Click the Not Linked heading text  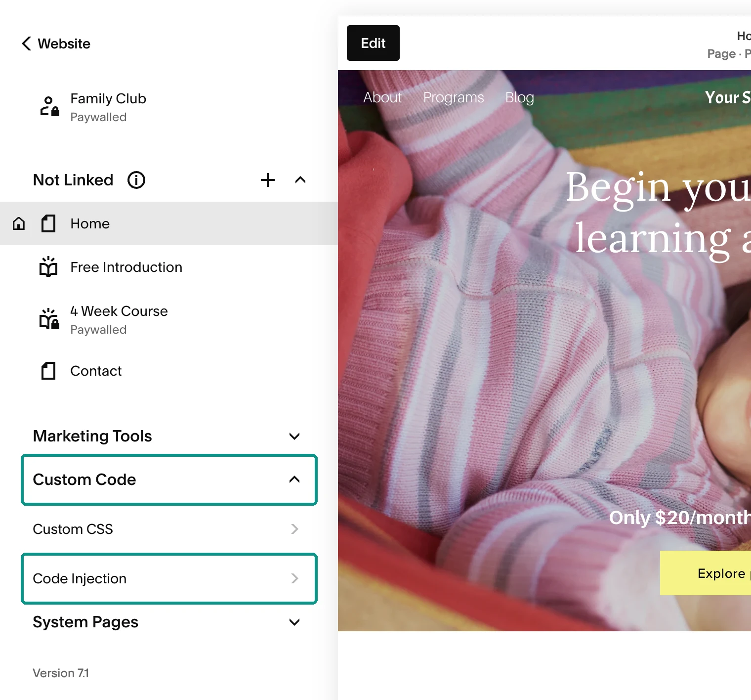(x=73, y=180)
